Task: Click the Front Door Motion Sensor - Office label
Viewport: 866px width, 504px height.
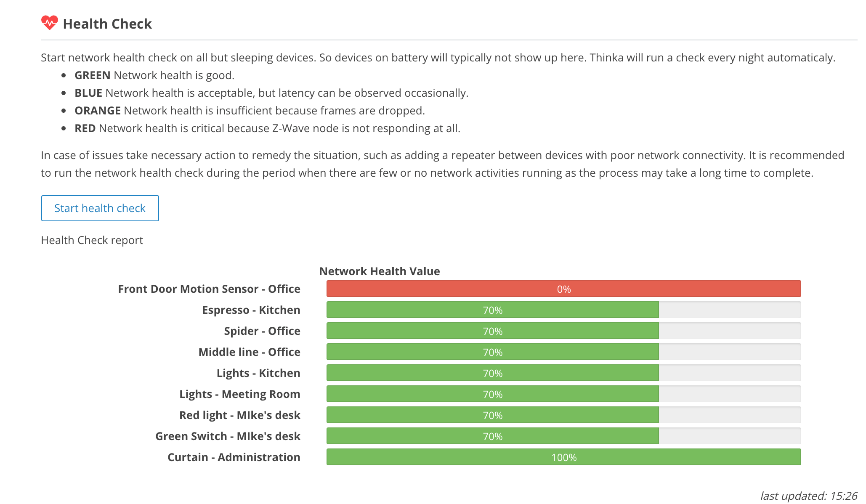Action: coord(209,289)
